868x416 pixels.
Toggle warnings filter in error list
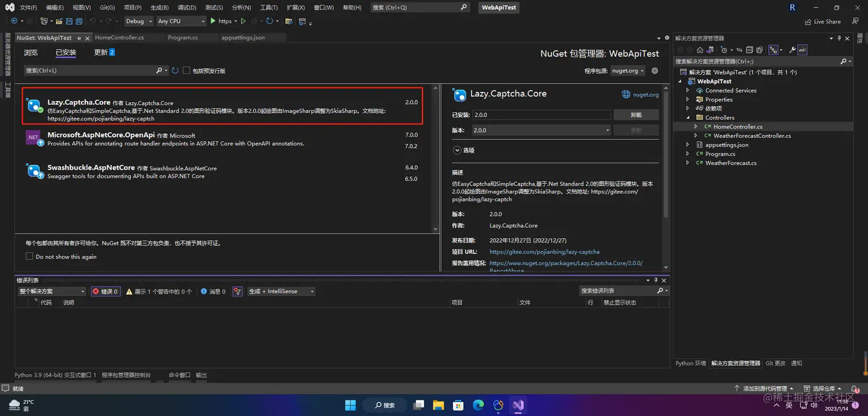click(x=159, y=291)
